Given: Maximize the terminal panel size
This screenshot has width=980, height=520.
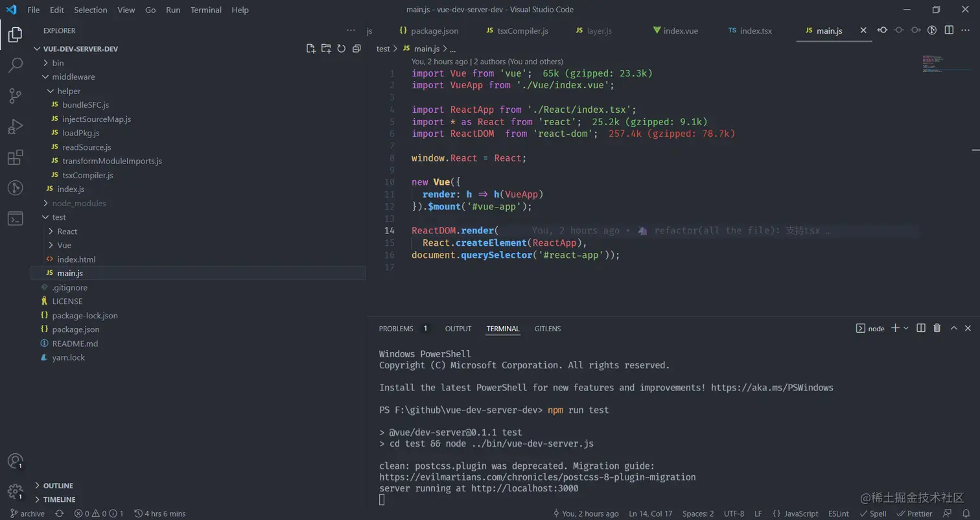Looking at the screenshot, I should 953,328.
